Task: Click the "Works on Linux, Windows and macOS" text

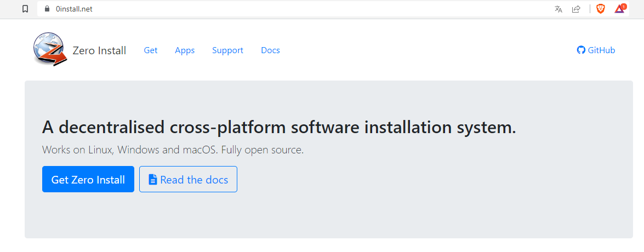Action: pyautogui.click(x=173, y=150)
